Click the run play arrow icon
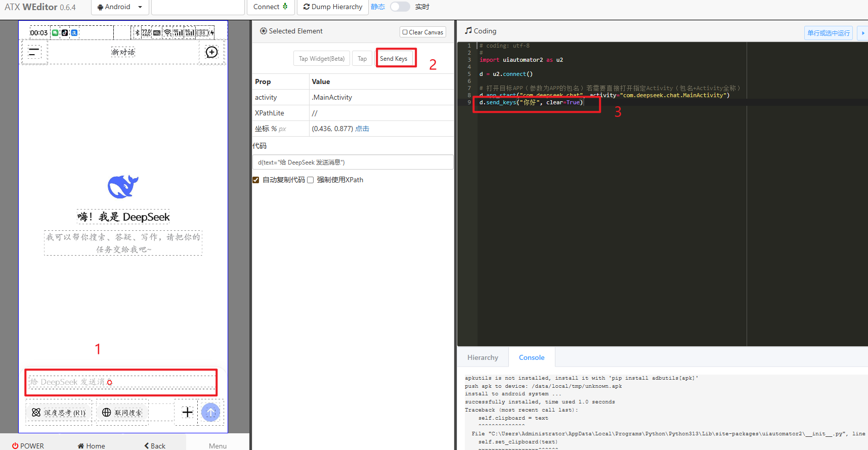The width and height of the screenshot is (868, 450). [863, 33]
